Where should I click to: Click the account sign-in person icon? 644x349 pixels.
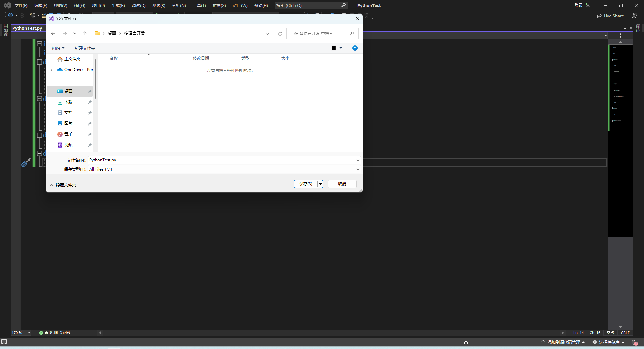pos(588,5)
